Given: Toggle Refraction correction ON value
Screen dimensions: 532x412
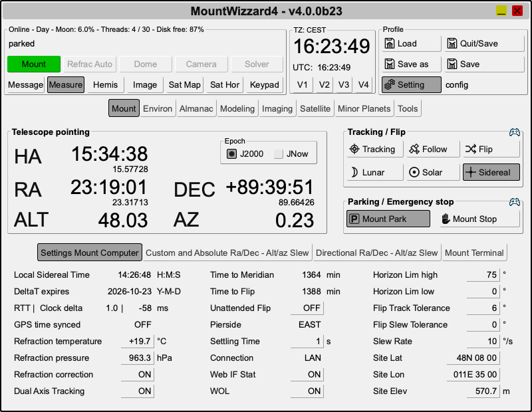Looking at the screenshot, I should point(138,374).
